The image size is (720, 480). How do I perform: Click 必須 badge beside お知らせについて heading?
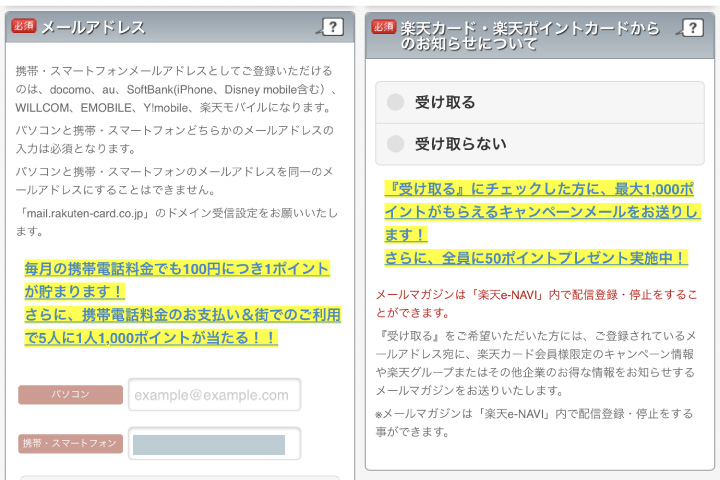[x=383, y=27]
